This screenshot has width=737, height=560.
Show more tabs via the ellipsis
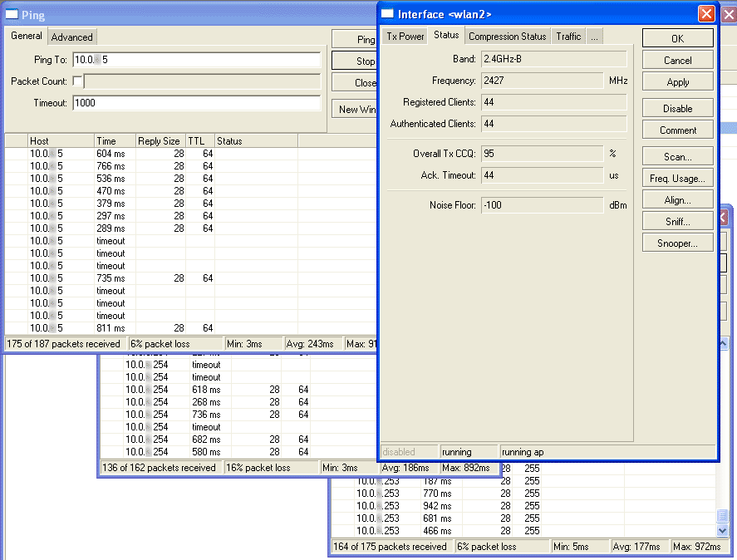(595, 37)
